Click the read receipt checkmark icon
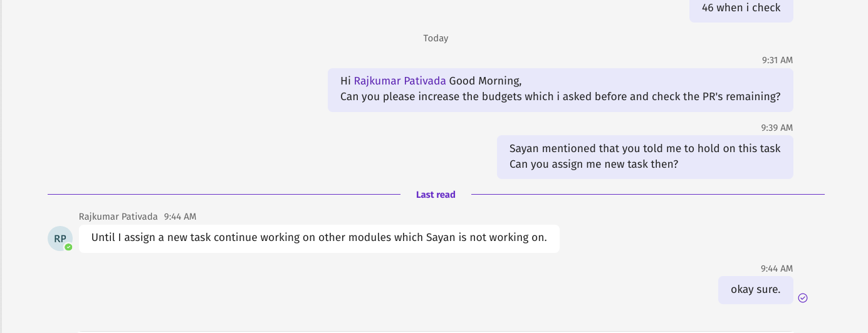This screenshot has height=333, width=868. point(803,298)
